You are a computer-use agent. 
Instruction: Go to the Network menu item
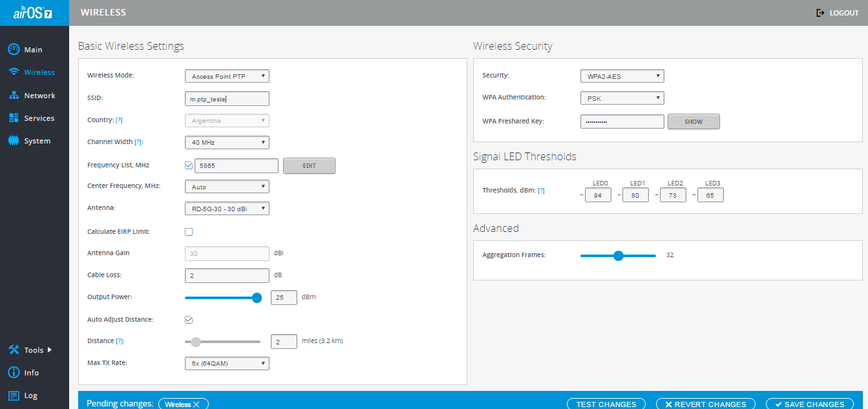(39, 96)
